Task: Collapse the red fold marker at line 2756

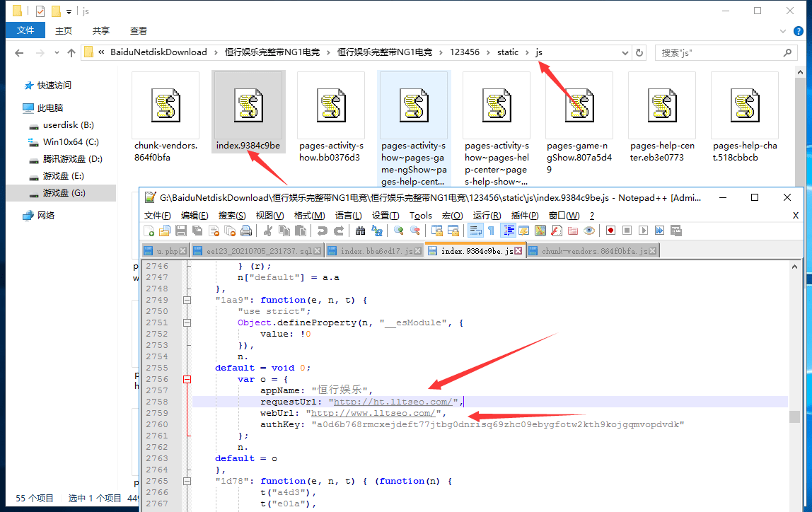Action: tap(187, 380)
